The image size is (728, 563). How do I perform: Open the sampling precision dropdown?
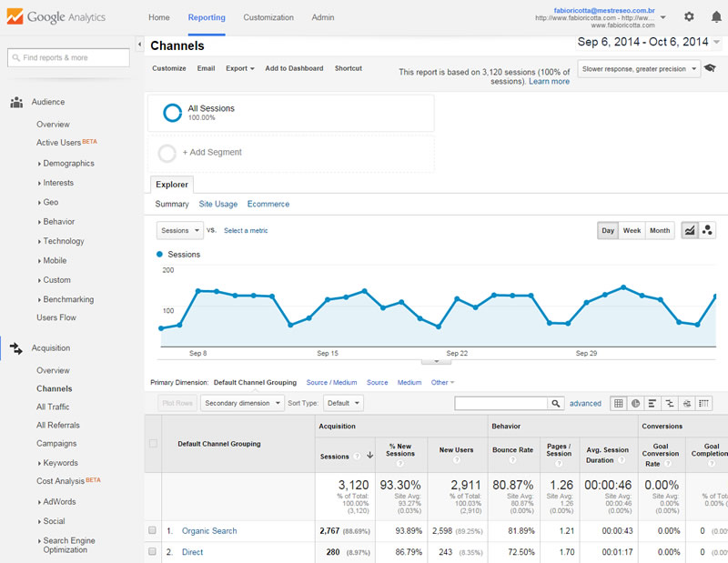pos(639,69)
